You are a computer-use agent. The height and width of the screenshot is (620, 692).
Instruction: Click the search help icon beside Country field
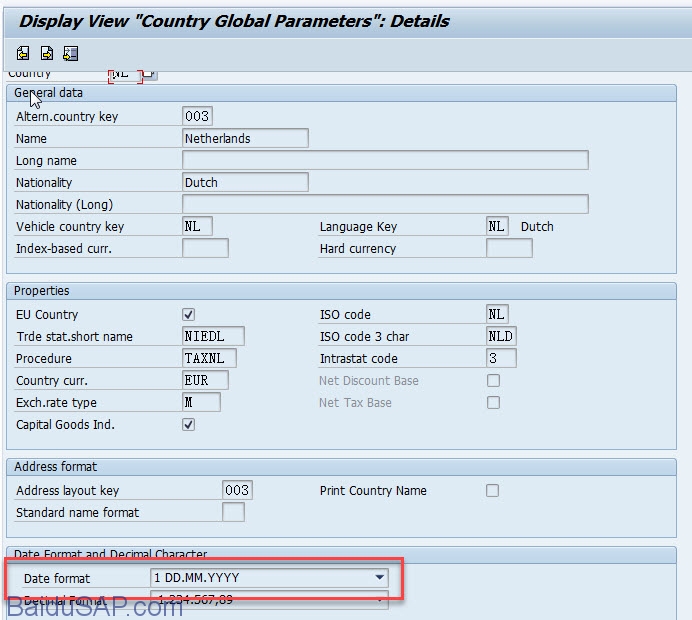[149, 74]
